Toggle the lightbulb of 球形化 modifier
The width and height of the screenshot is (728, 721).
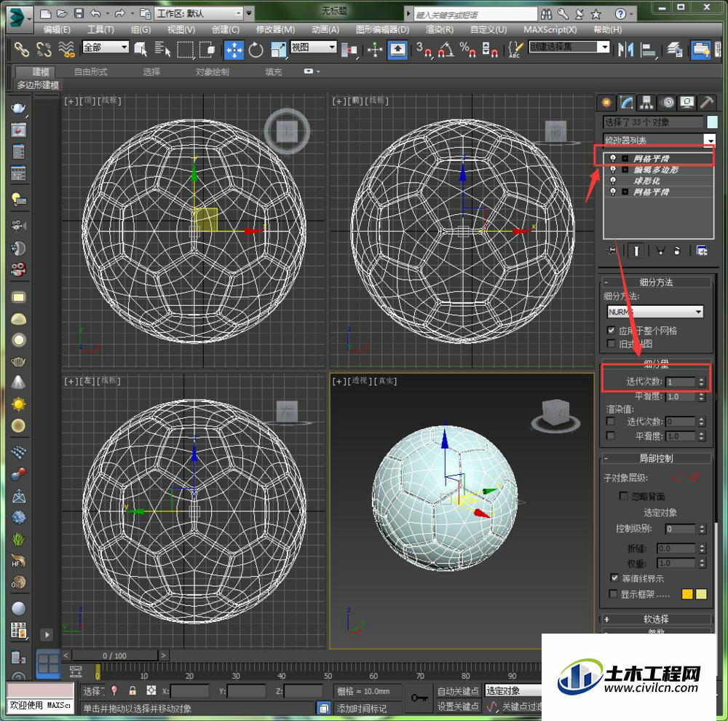point(613,181)
